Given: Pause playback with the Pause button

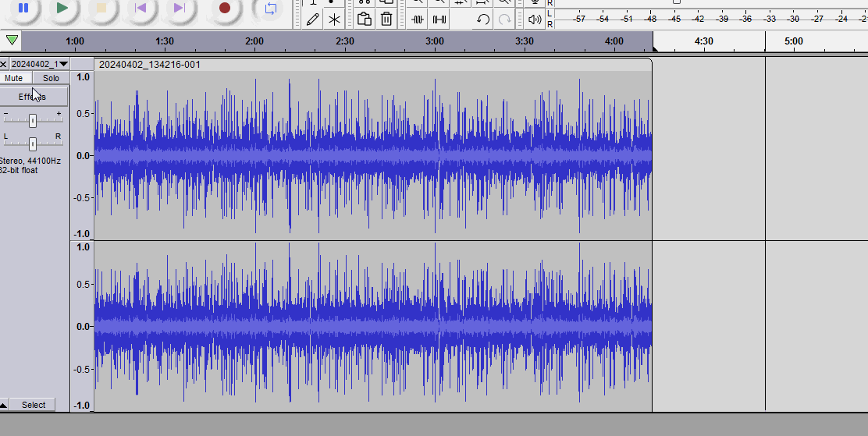Looking at the screenshot, I should (x=23, y=8).
